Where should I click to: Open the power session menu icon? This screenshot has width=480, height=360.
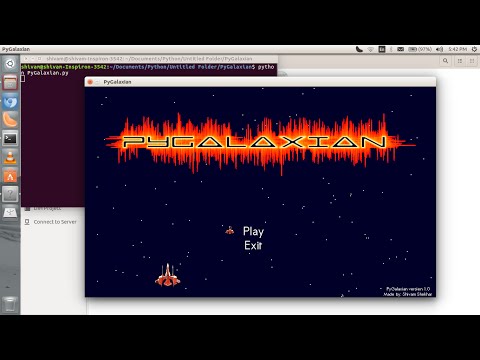coord(474,49)
